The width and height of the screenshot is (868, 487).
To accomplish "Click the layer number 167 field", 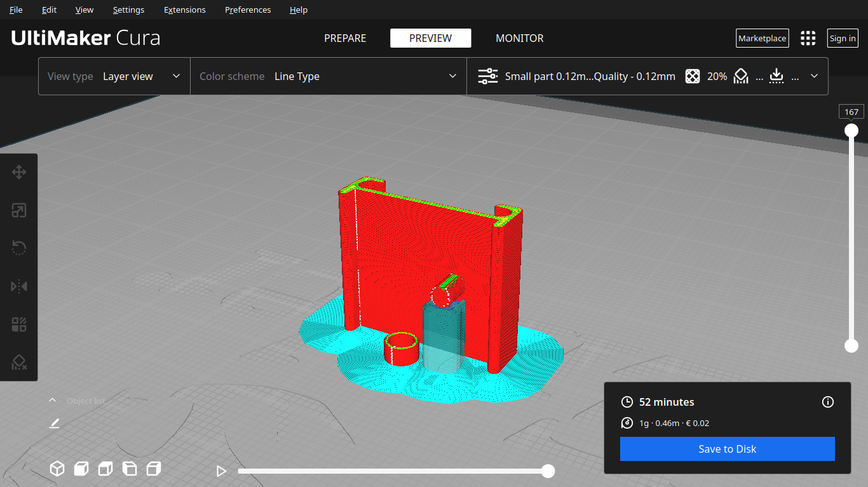I will click(851, 112).
